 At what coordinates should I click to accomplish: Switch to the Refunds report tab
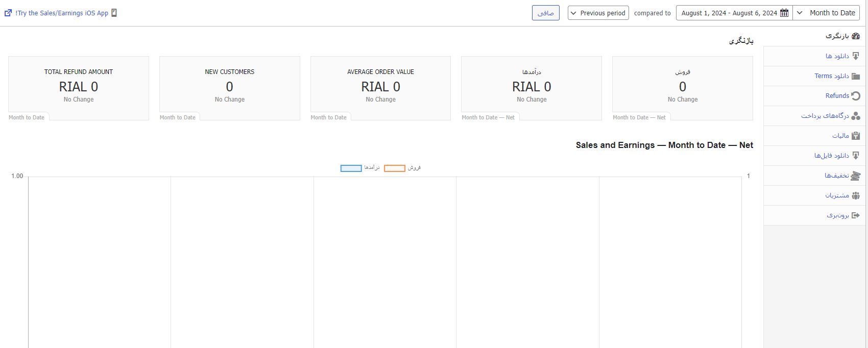click(837, 96)
